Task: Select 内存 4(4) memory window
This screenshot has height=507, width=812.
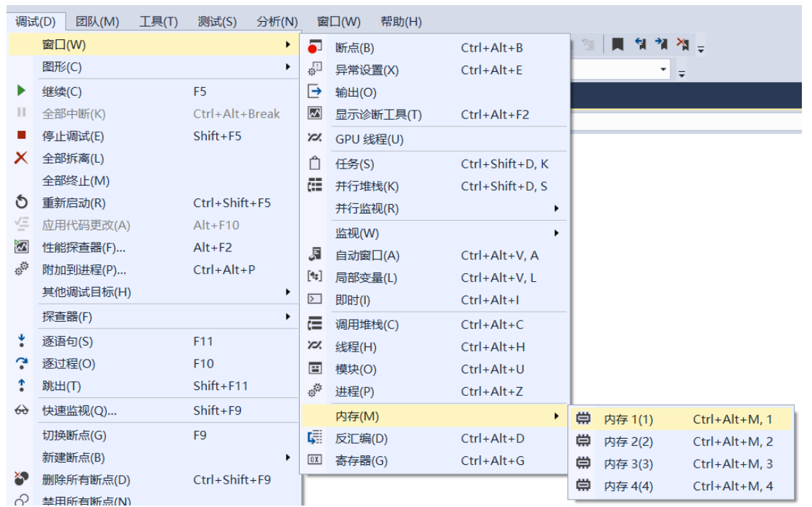Action: (681, 486)
